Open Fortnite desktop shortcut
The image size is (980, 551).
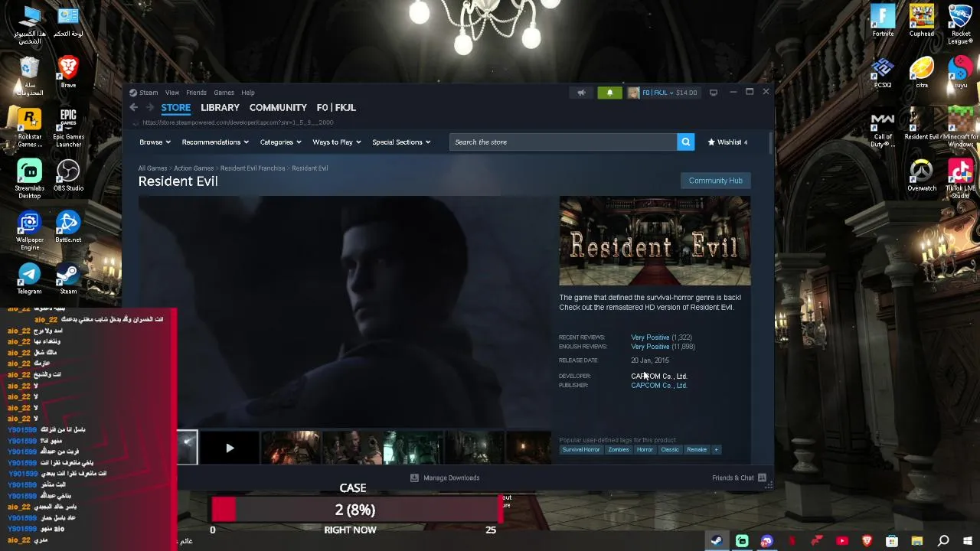(x=883, y=21)
